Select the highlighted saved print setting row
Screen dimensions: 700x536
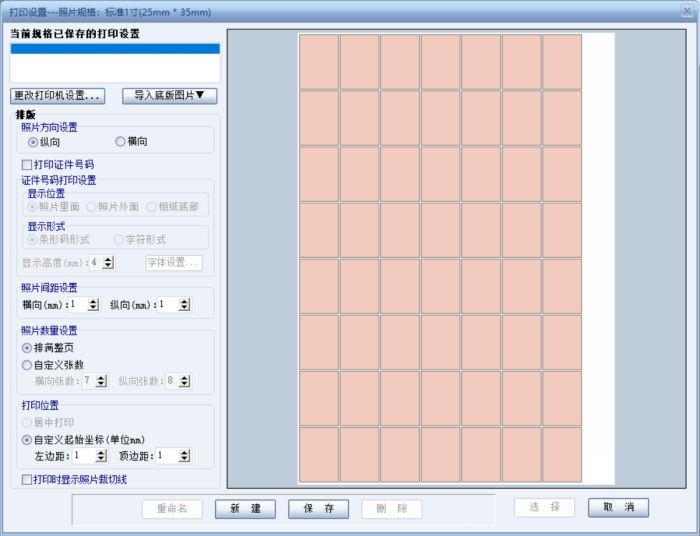[x=115, y=49]
